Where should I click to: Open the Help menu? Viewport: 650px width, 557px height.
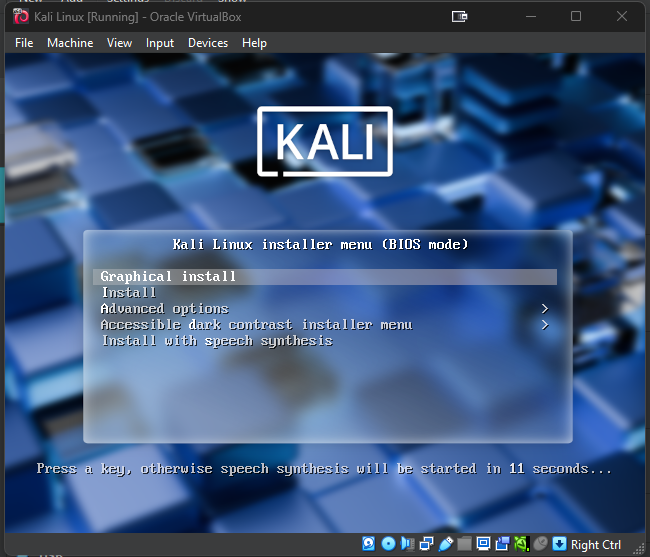(x=254, y=43)
